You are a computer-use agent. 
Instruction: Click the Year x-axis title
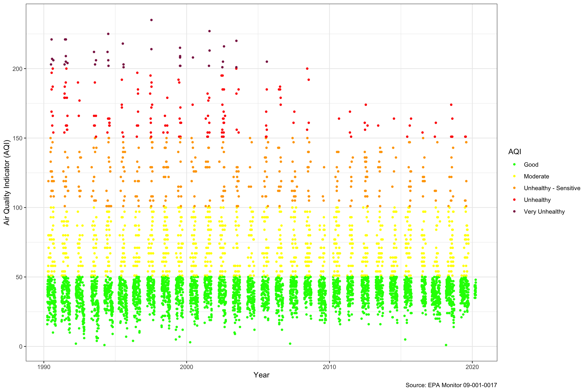coord(261,375)
